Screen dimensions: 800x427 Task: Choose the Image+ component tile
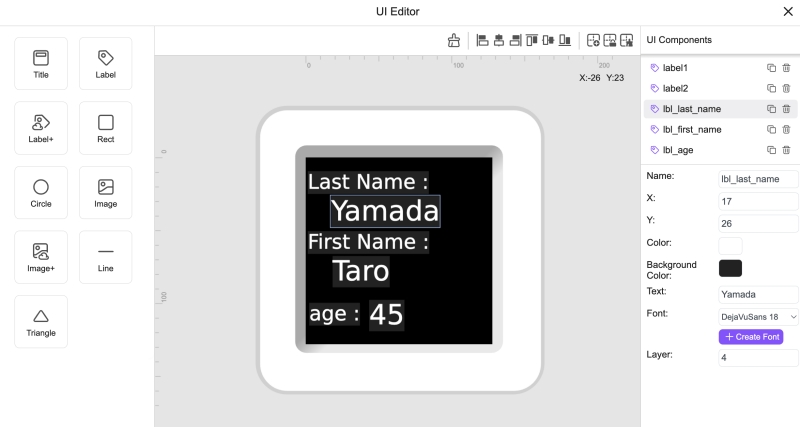[41, 257]
